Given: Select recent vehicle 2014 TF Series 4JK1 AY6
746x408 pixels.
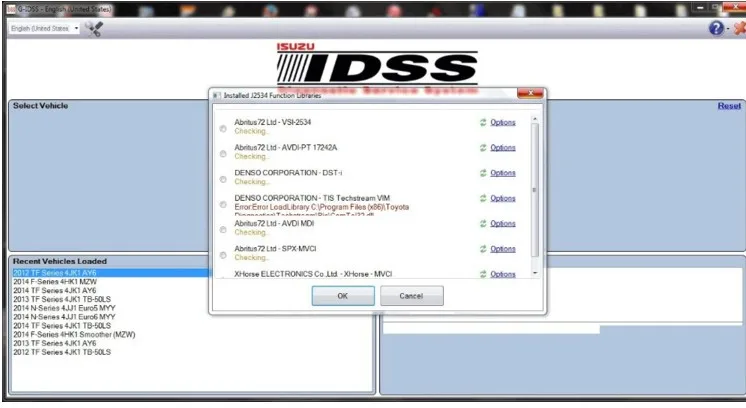Looking at the screenshot, I should click(x=55, y=290).
